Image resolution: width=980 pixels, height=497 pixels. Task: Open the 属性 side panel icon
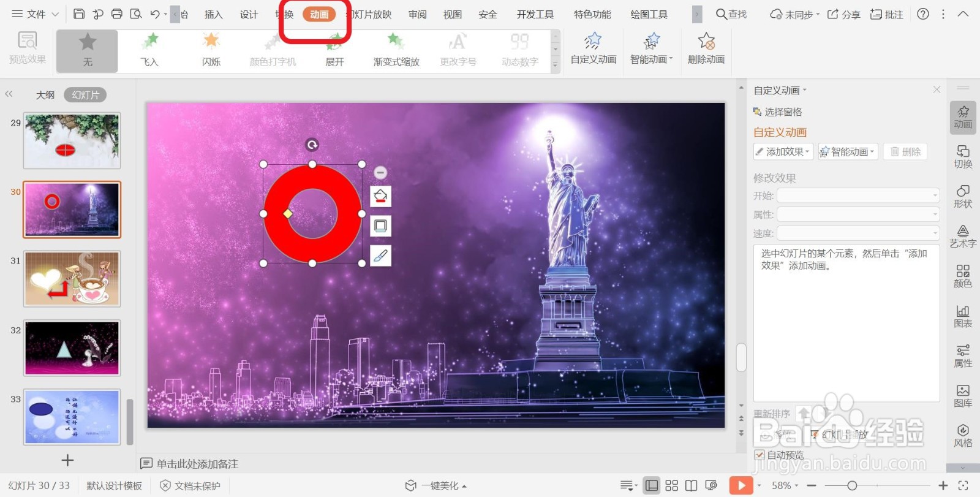click(963, 356)
